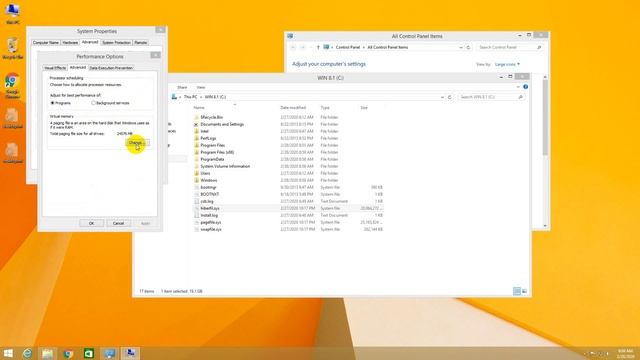Expand the ribbon in the WIN 8.1 (C:) window
This screenshot has height=360, width=640.
click(518, 87)
